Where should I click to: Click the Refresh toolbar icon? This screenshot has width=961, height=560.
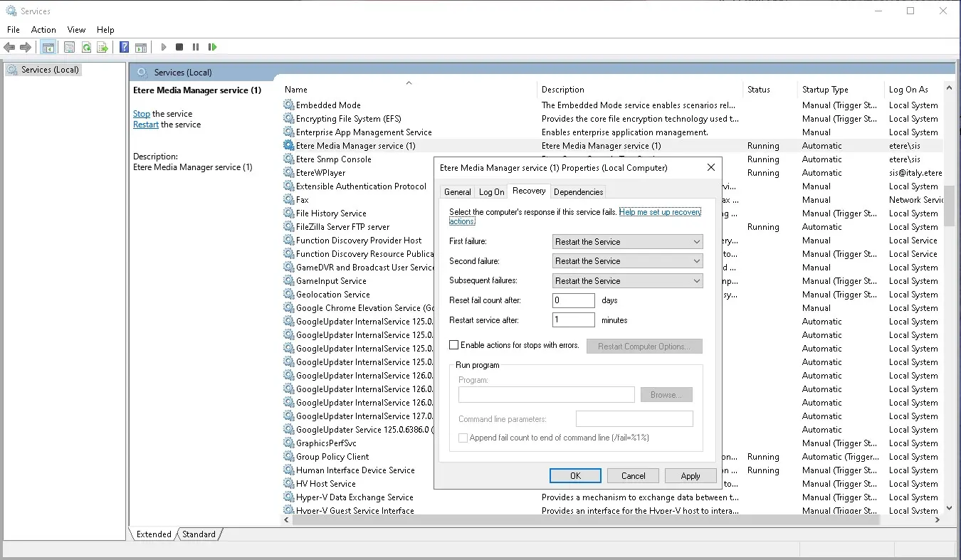pos(86,47)
